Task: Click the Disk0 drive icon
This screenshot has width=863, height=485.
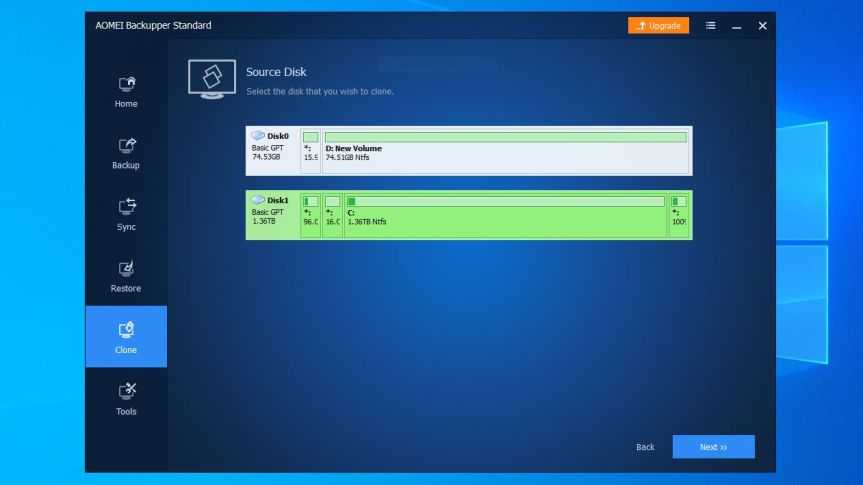Action: click(258, 135)
